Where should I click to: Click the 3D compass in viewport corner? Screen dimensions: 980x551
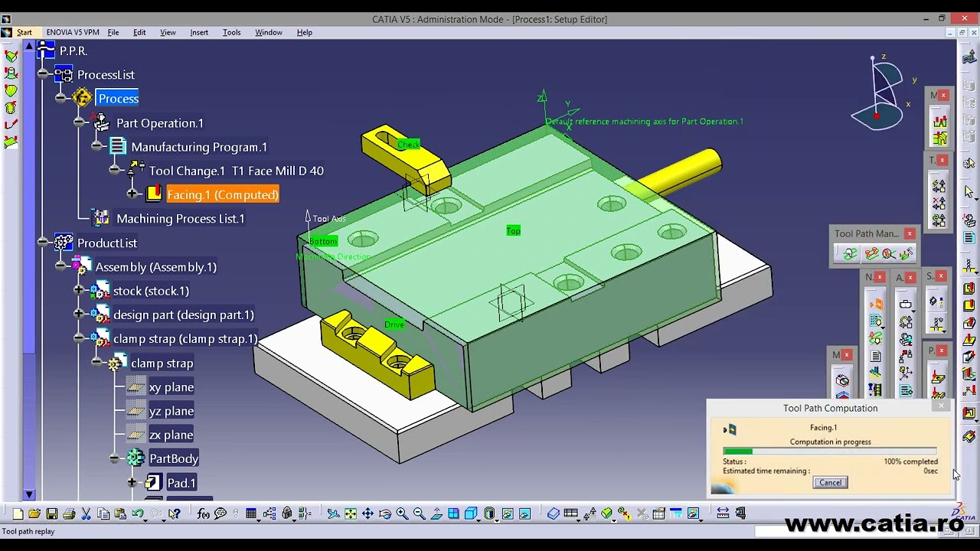tap(880, 92)
